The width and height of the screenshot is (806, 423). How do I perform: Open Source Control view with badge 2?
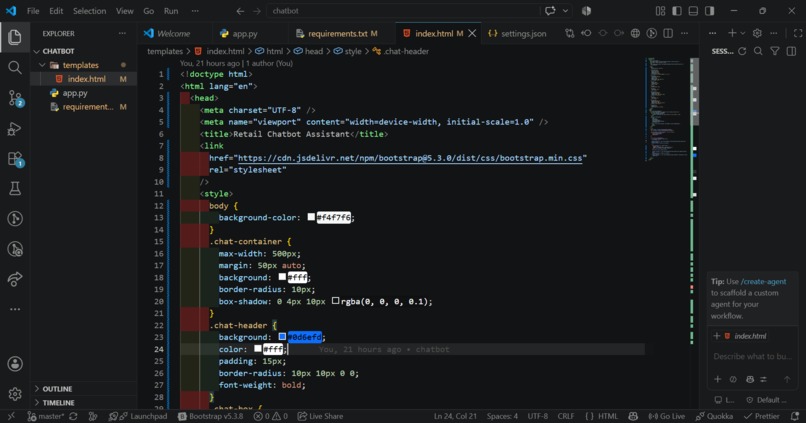point(15,98)
